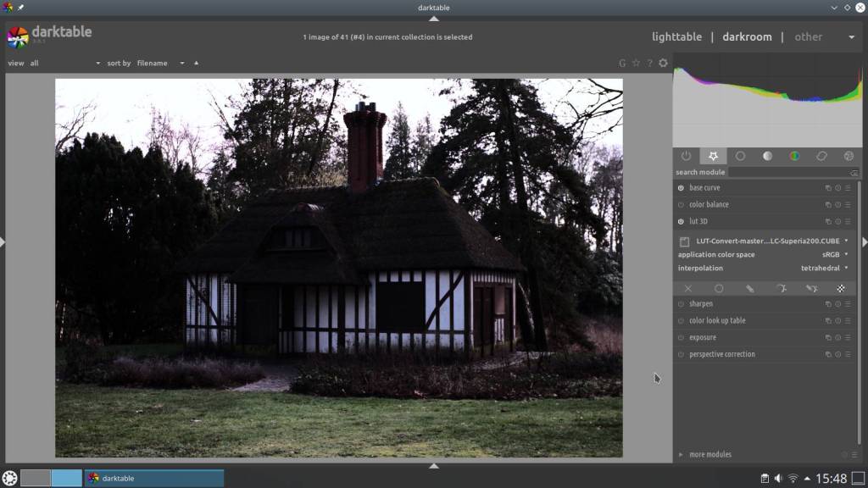Enable the color balance module
Screen dimensions: 868x488
(x=681, y=205)
